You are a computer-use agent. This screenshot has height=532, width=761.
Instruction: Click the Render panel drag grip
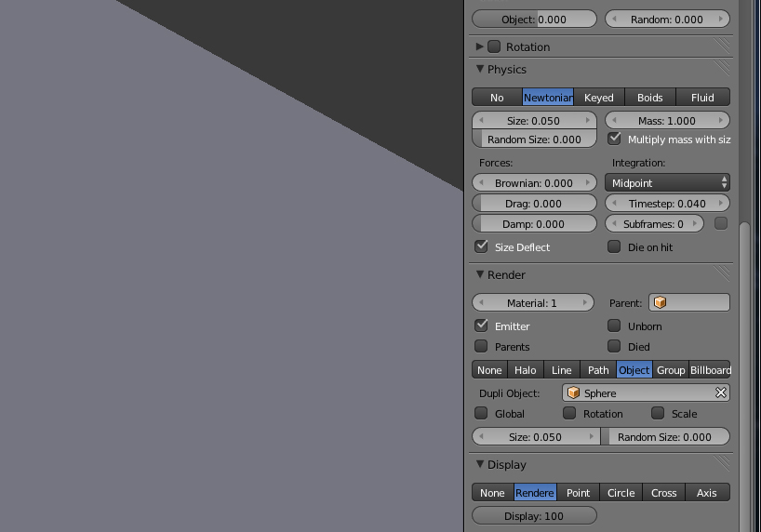point(722,274)
